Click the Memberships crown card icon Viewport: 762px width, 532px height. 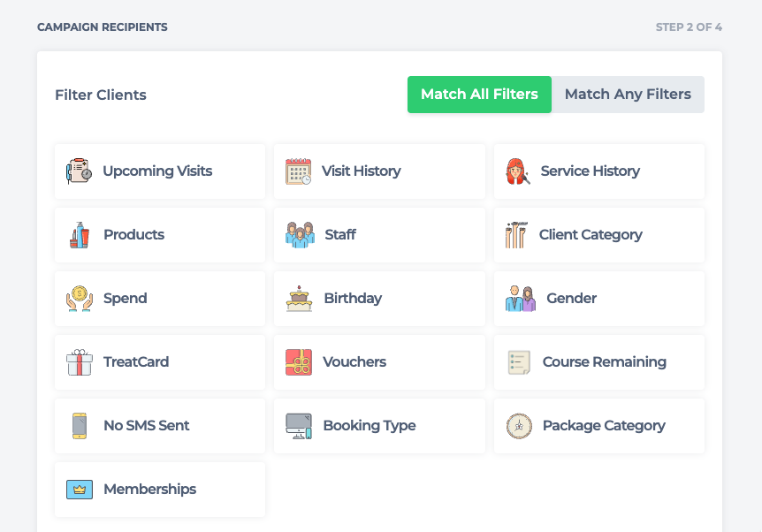[x=80, y=489]
